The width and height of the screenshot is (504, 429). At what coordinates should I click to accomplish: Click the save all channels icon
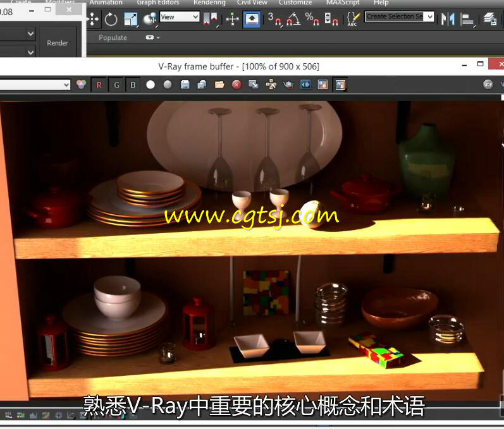pyautogui.click(x=202, y=85)
